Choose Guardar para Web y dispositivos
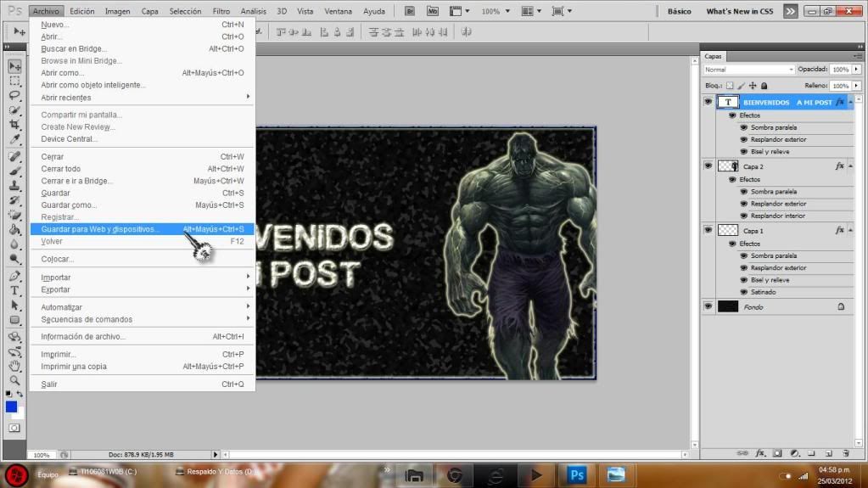868x488 pixels. 143,229
